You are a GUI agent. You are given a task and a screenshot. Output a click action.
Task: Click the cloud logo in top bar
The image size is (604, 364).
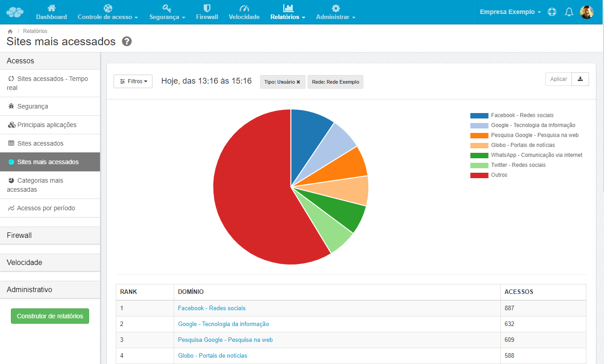click(x=15, y=12)
